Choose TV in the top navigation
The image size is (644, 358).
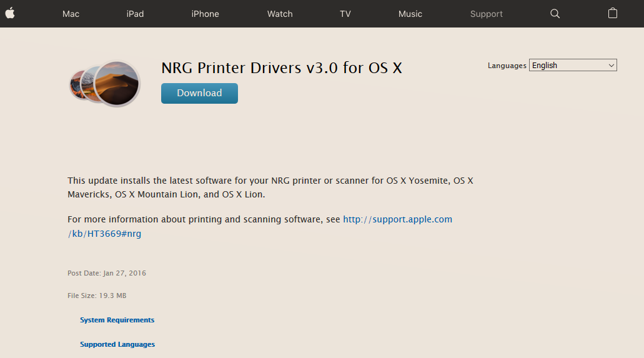pos(345,14)
